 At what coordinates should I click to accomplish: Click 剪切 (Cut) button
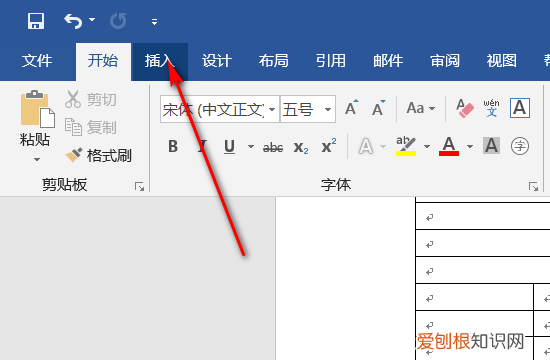pyautogui.click(x=90, y=100)
